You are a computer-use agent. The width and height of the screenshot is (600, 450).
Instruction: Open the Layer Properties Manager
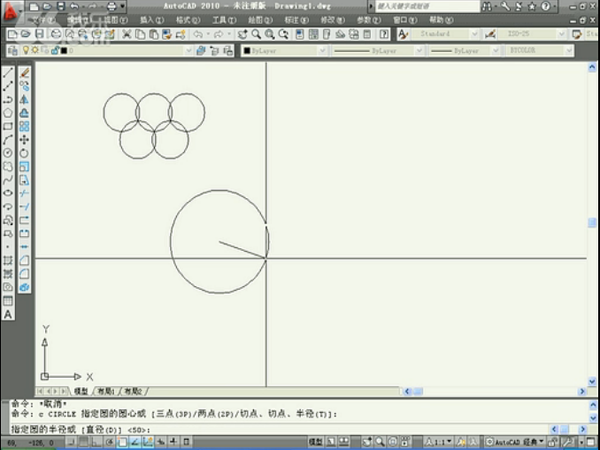pyautogui.click(x=12, y=51)
